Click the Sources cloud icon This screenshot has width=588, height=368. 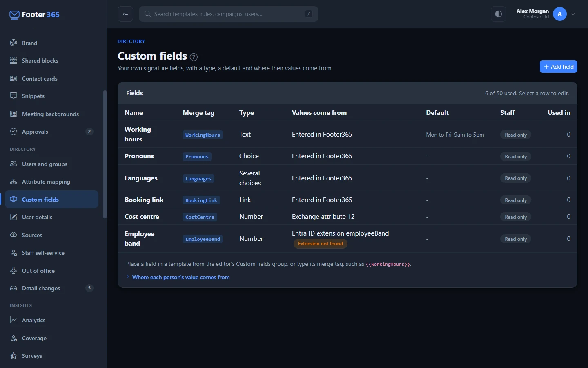(13, 235)
